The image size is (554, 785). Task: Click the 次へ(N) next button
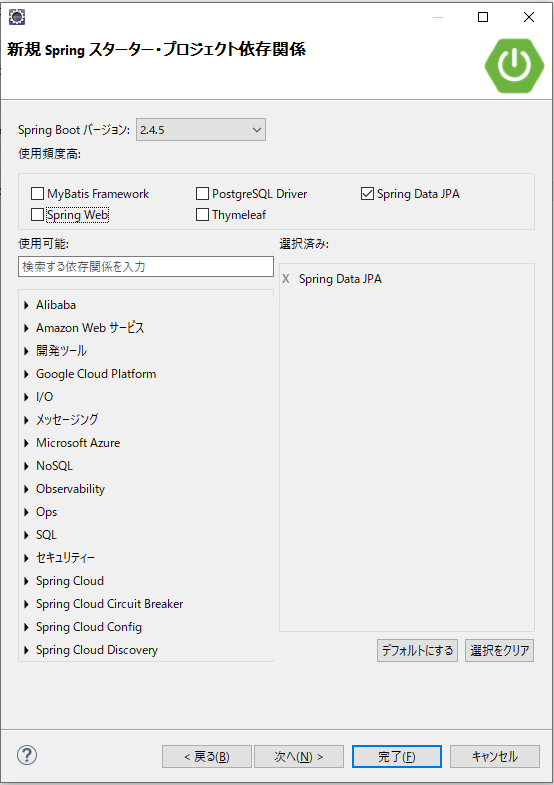click(x=299, y=756)
